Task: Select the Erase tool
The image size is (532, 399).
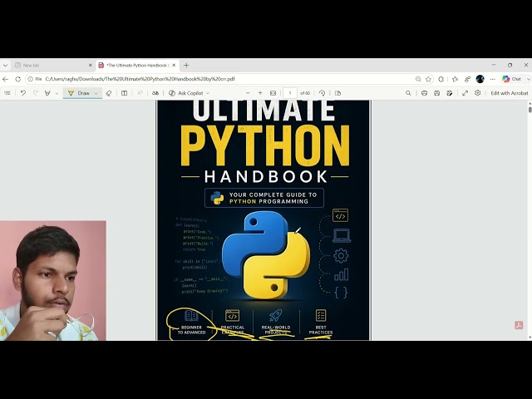Action: (109, 93)
